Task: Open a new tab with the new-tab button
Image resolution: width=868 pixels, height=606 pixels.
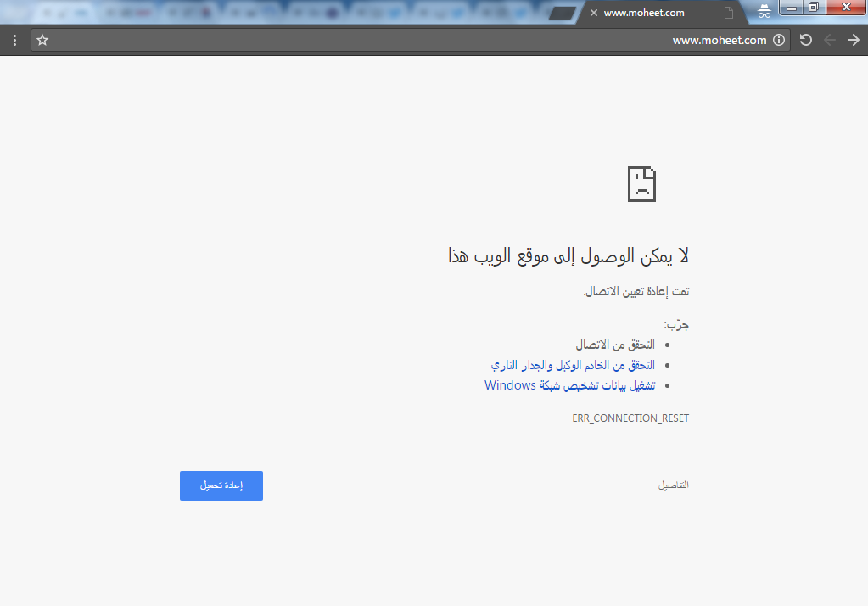Action: 562,13
